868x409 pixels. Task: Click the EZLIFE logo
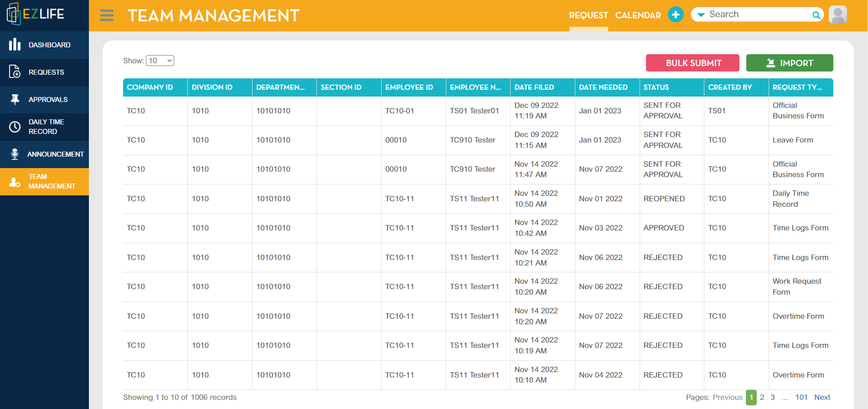pos(36,14)
